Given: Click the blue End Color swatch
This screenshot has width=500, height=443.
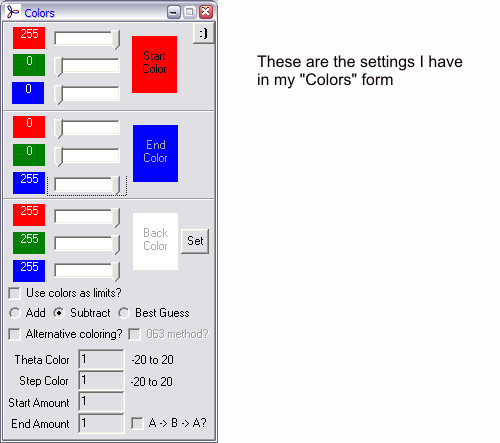Looking at the screenshot, I should [155, 153].
